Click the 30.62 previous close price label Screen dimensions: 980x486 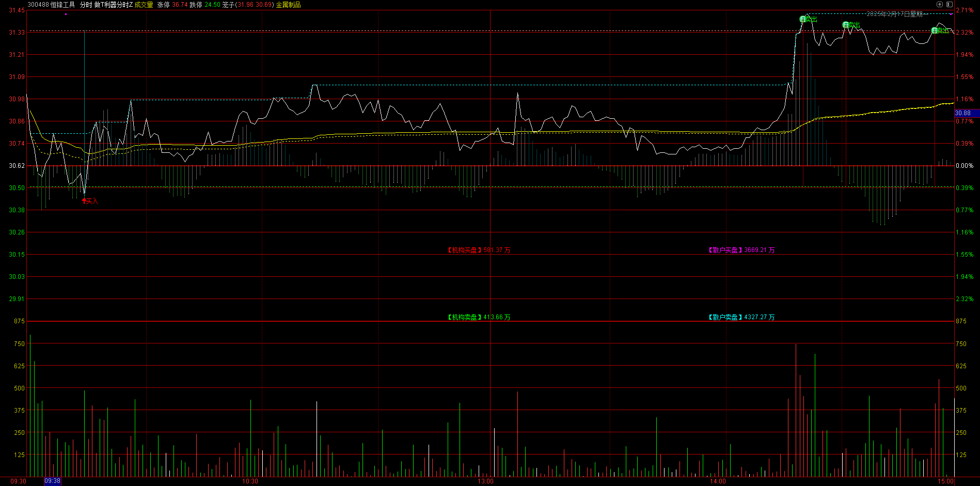pos(17,166)
